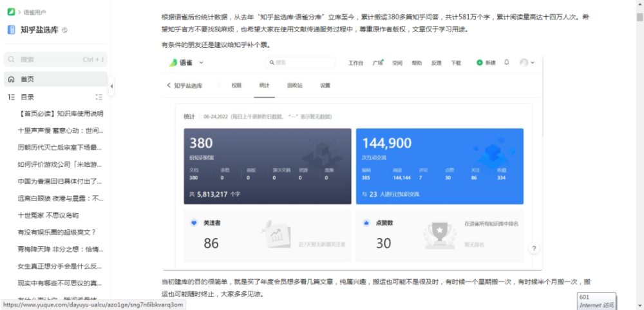
Task: Select the 设置 tab
Action: click(325, 86)
